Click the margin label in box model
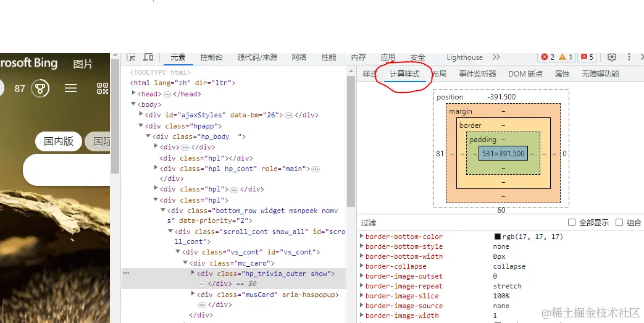 pos(461,111)
